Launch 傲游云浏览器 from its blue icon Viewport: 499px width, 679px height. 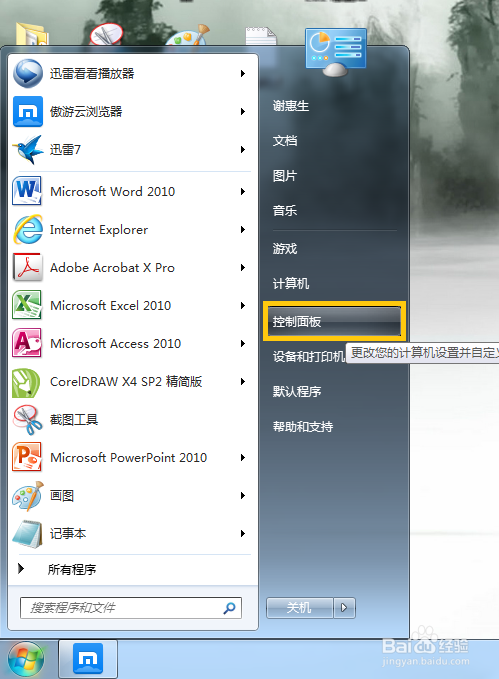28,112
